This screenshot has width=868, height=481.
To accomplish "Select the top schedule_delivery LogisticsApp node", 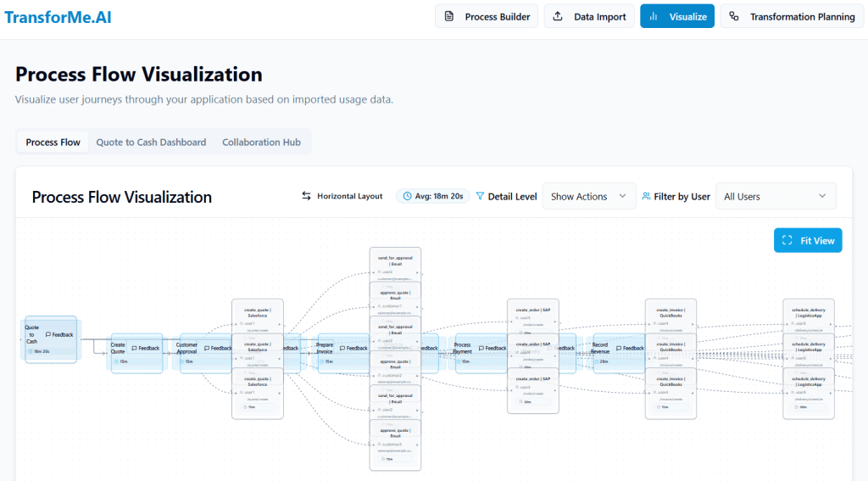I will (808, 317).
